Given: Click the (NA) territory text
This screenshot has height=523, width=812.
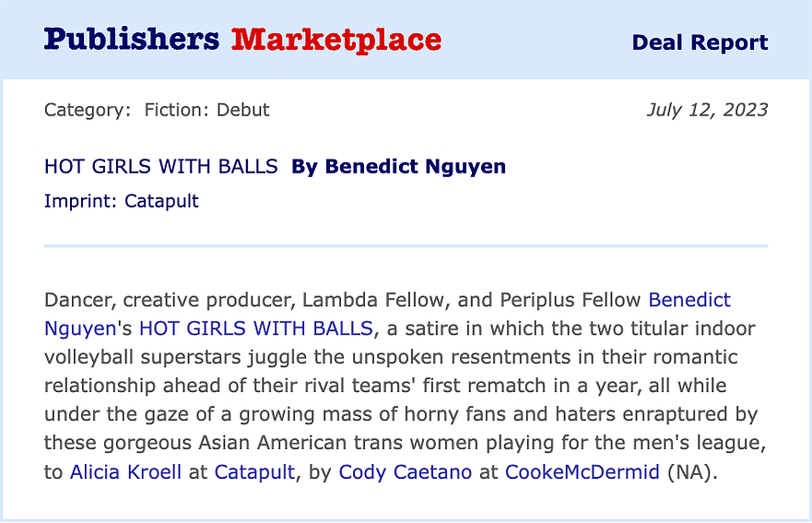Looking at the screenshot, I should (689, 472).
